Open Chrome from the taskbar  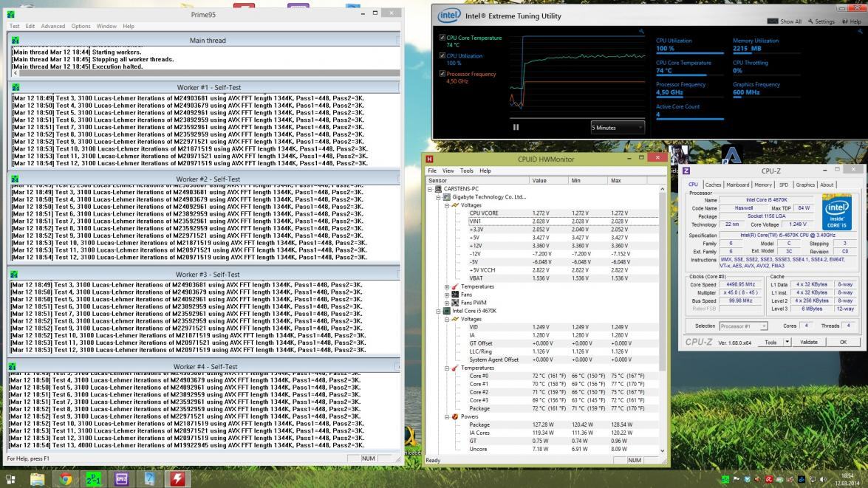pyautogui.click(x=65, y=478)
